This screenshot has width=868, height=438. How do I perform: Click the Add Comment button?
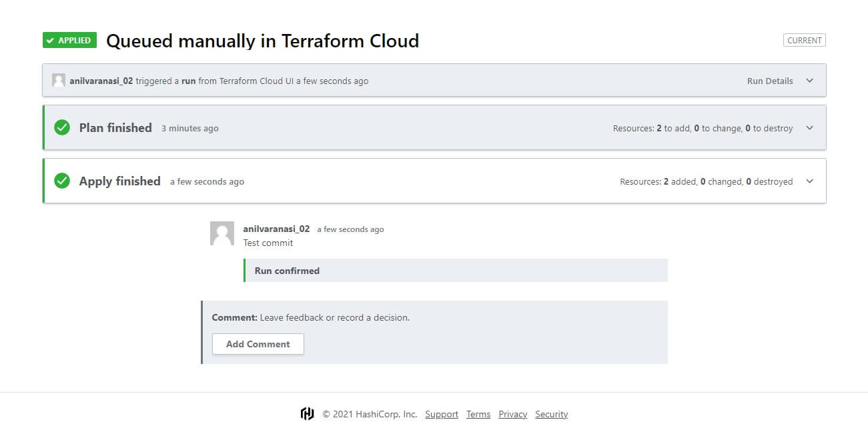[x=258, y=344]
